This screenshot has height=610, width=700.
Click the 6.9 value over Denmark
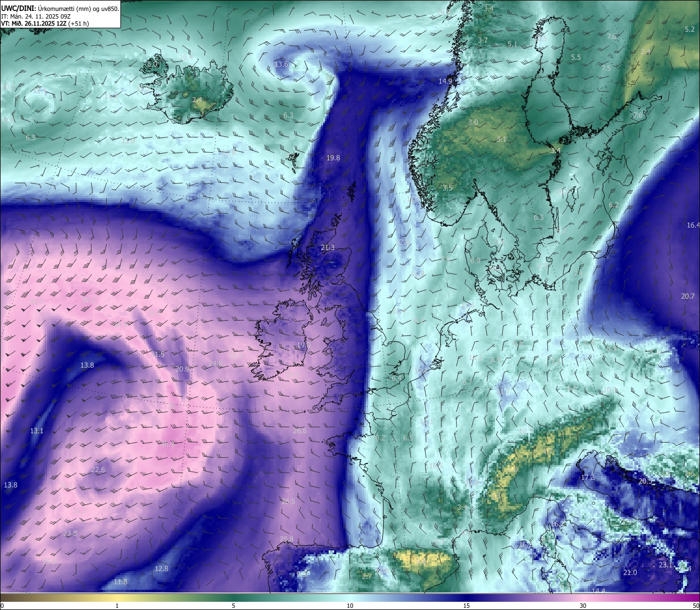475,260
